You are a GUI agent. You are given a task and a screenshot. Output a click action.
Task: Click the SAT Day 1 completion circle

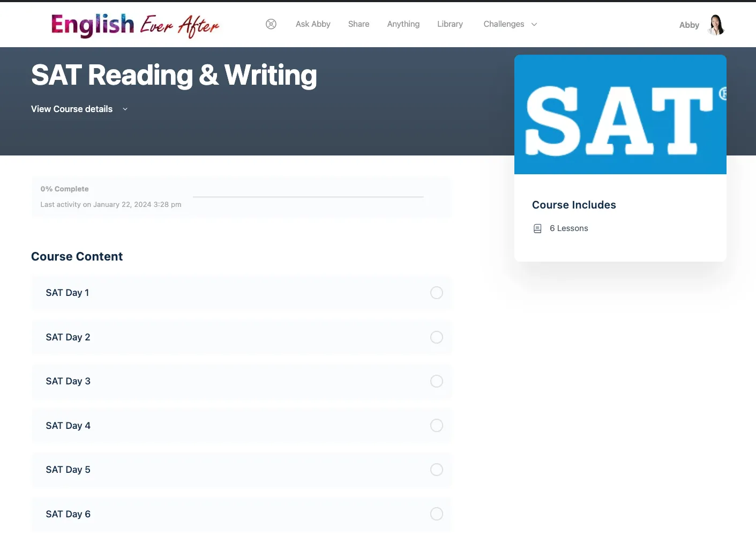click(x=437, y=293)
